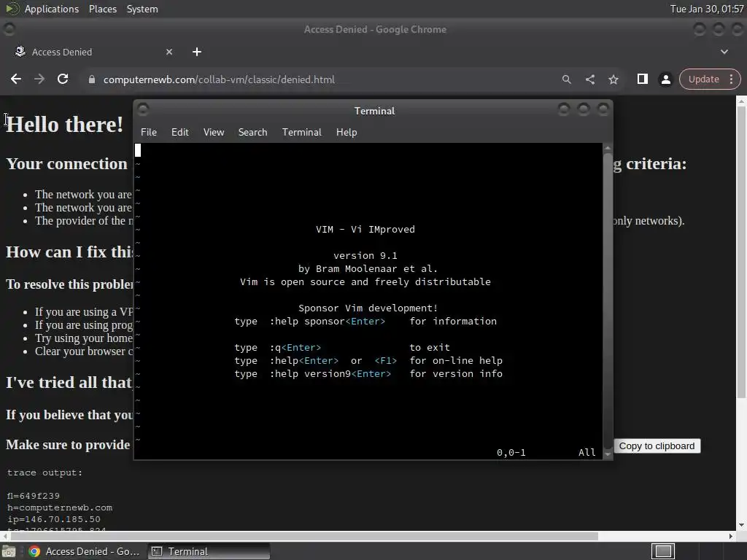Open the Terminal File menu
The image size is (747, 560).
coord(149,133)
